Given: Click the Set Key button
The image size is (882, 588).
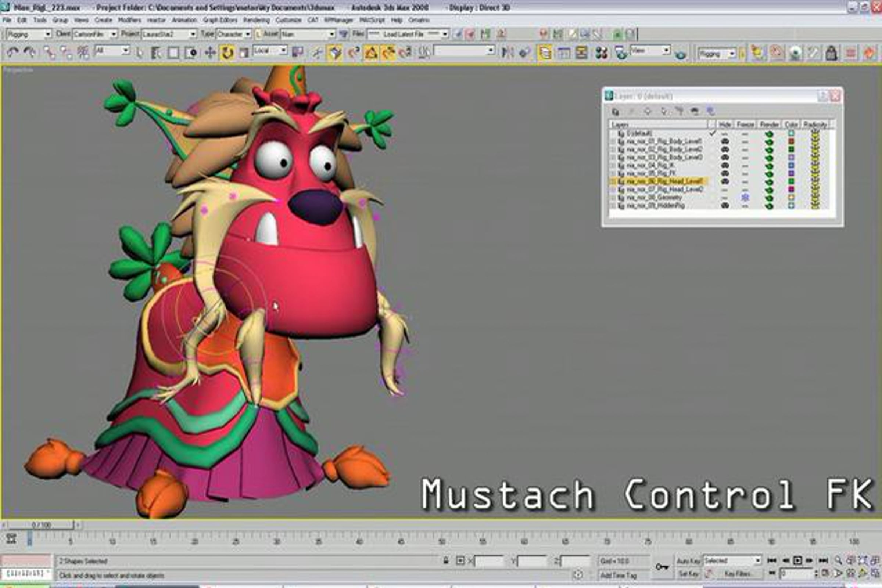Looking at the screenshot, I should 688,574.
